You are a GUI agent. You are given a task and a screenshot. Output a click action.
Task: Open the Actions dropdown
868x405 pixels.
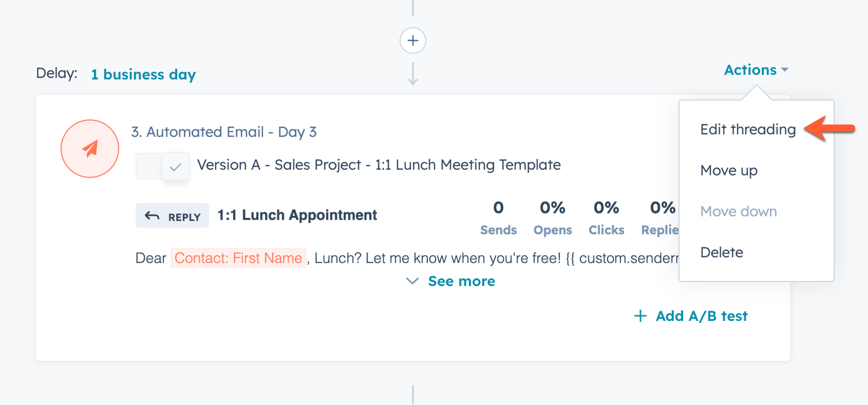pos(756,70)
